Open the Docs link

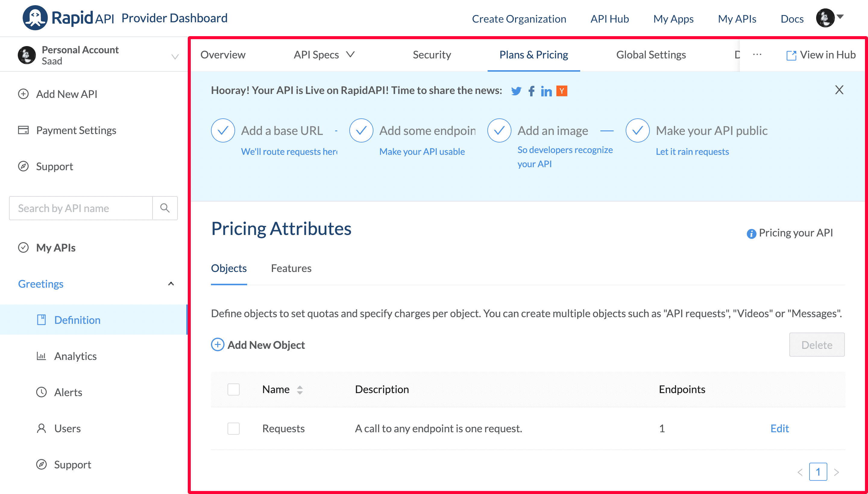pyautogui.click(x=792, y=19)
